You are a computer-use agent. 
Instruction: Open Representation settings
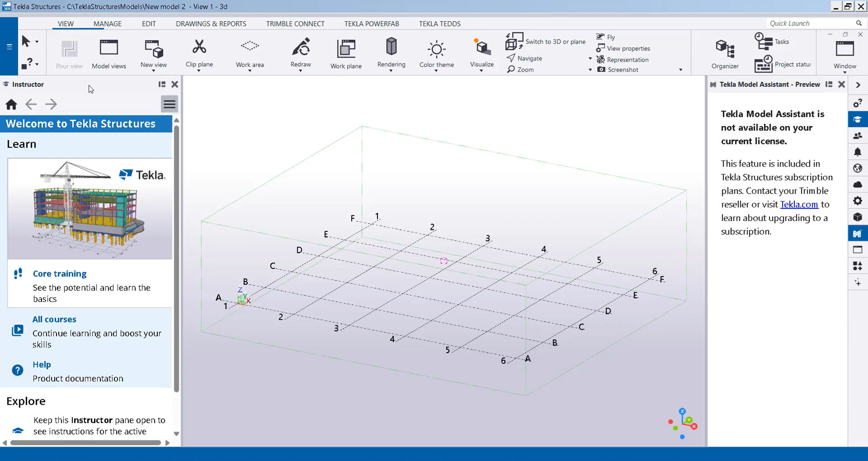[x=622, y=59]
